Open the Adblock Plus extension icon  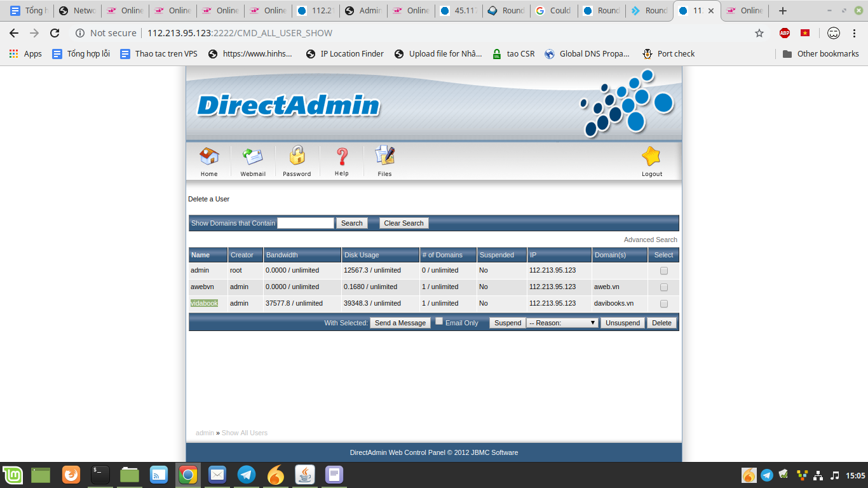click(785, 33)
